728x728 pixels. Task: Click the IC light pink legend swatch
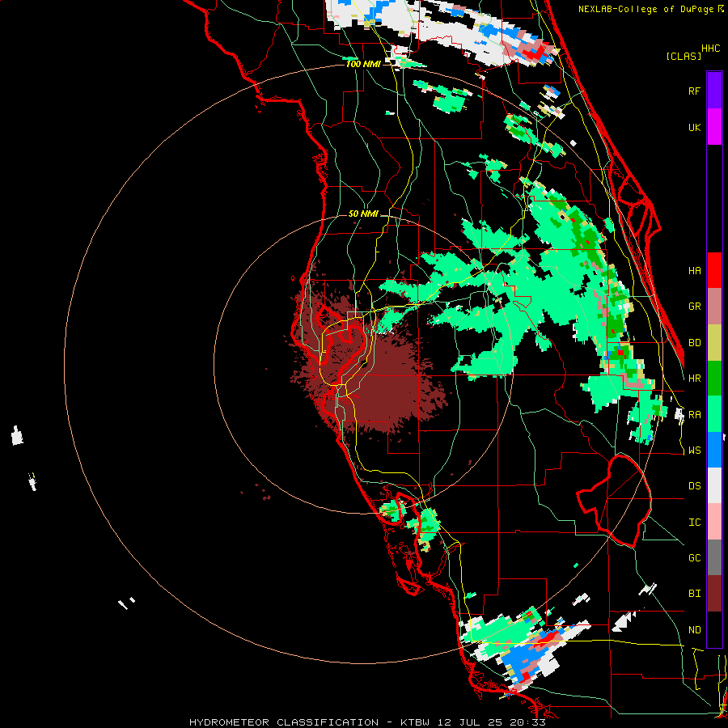714,522
